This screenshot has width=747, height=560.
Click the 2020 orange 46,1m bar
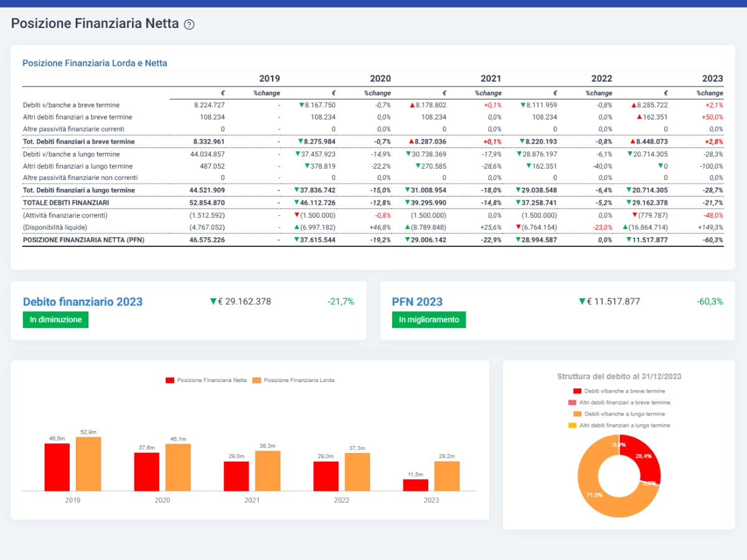point(178,467)
